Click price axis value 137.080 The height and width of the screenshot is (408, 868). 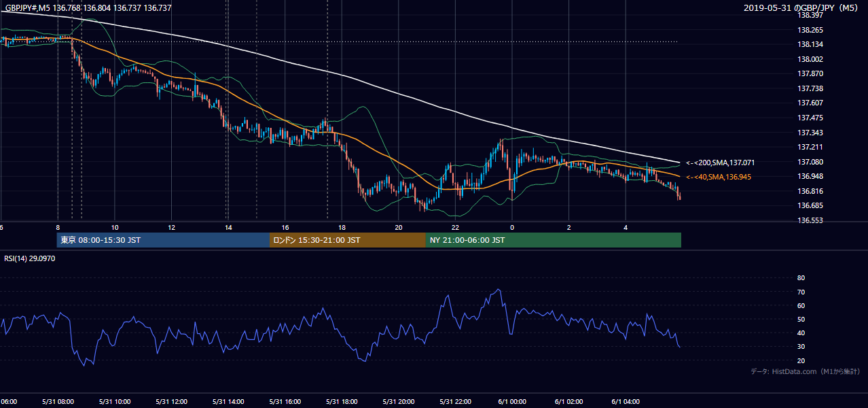point(810,162)
